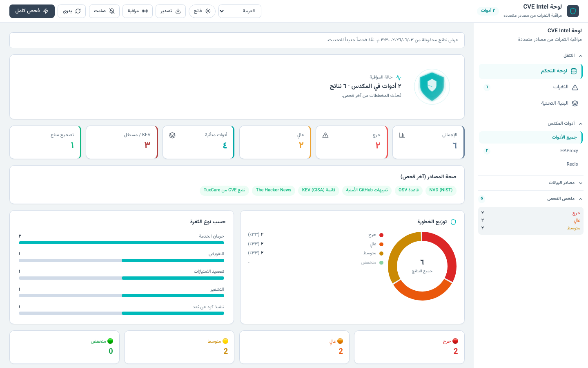
Task: Click the donut chart center جميع النتائج
Action: tap(422, 266)
